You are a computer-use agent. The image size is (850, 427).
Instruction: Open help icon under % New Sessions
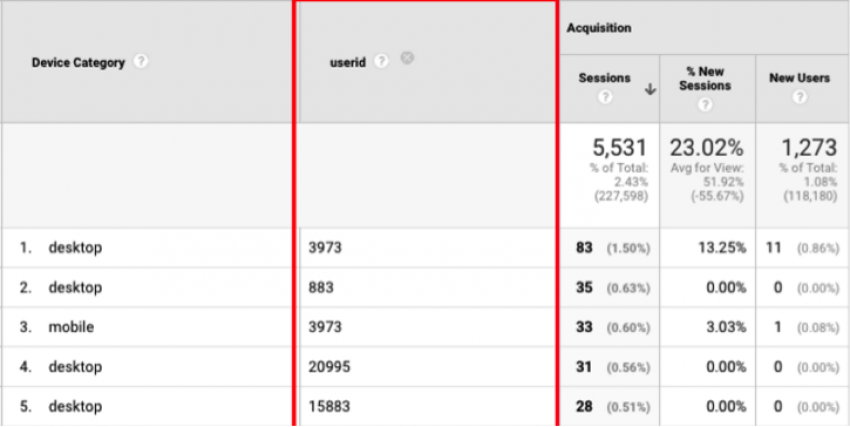click(705, 105)
